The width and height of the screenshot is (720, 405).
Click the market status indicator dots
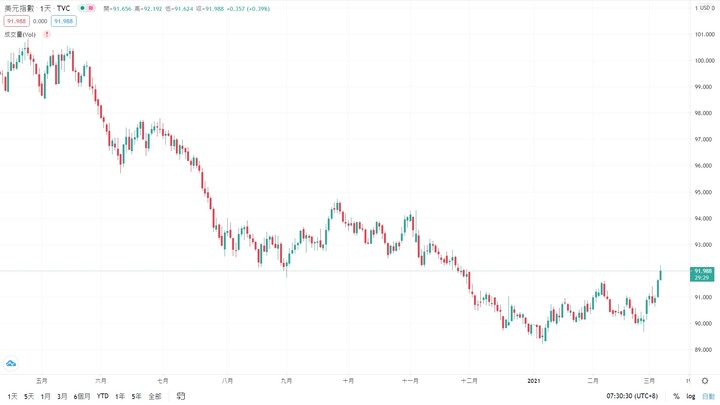tap(86, 8)
